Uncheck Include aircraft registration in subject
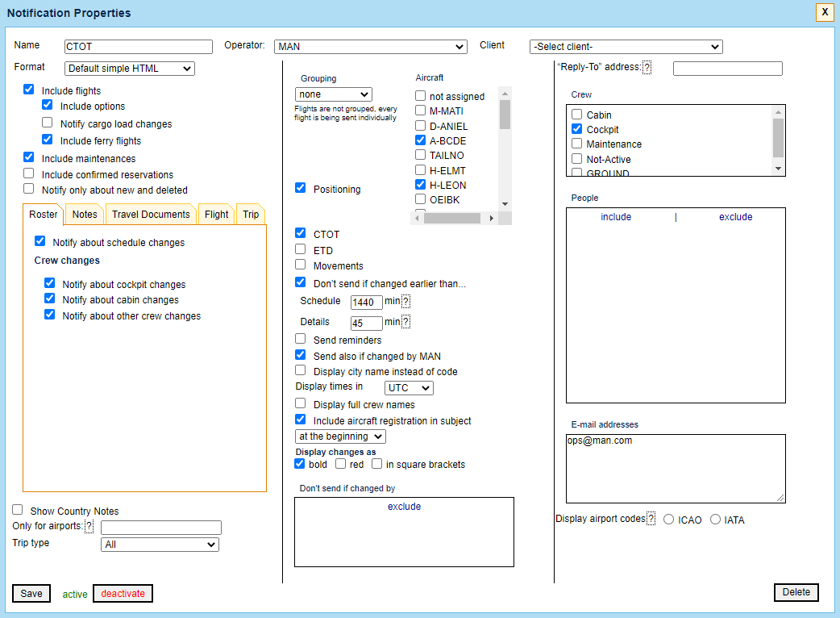 point(301,420)
